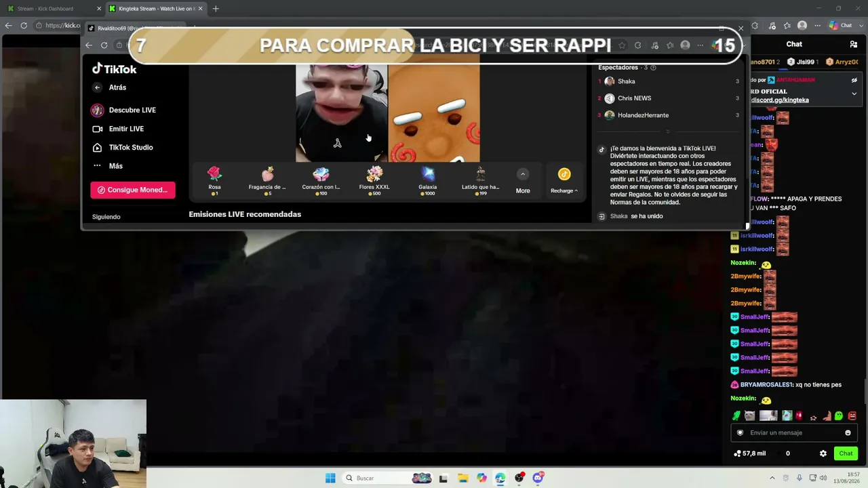This screenshot has height=488, width=868.
Task: Hide the pinned message with eye-slash icon
Action: click(854, 80)
